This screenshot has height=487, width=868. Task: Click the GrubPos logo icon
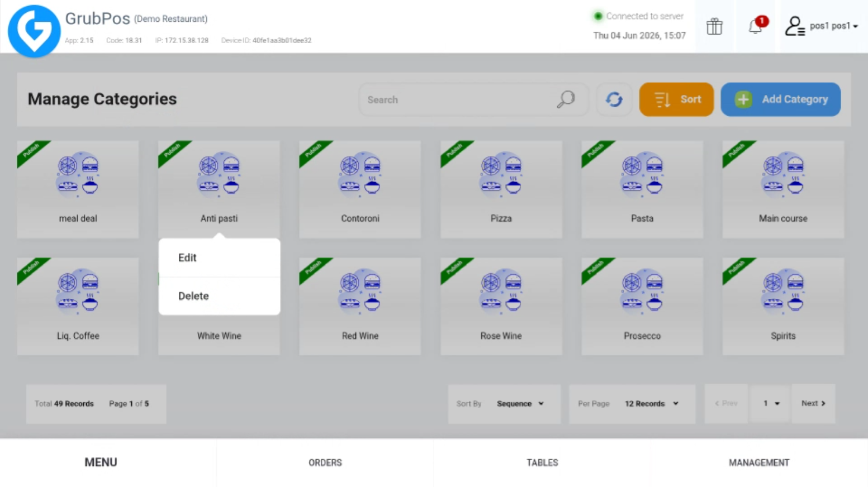coord(34,31)
